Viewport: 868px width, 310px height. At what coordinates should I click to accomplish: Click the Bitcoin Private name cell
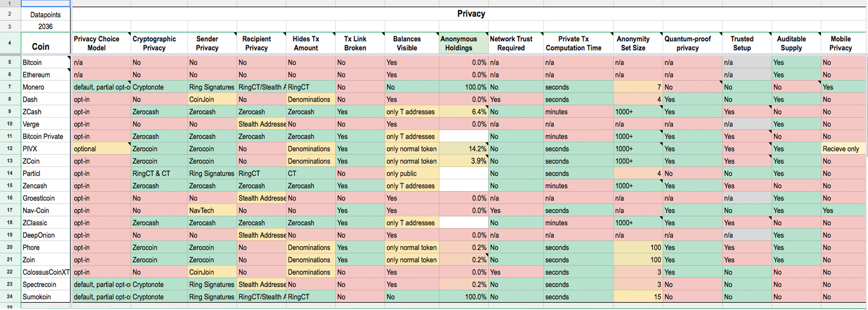(46, 136)
